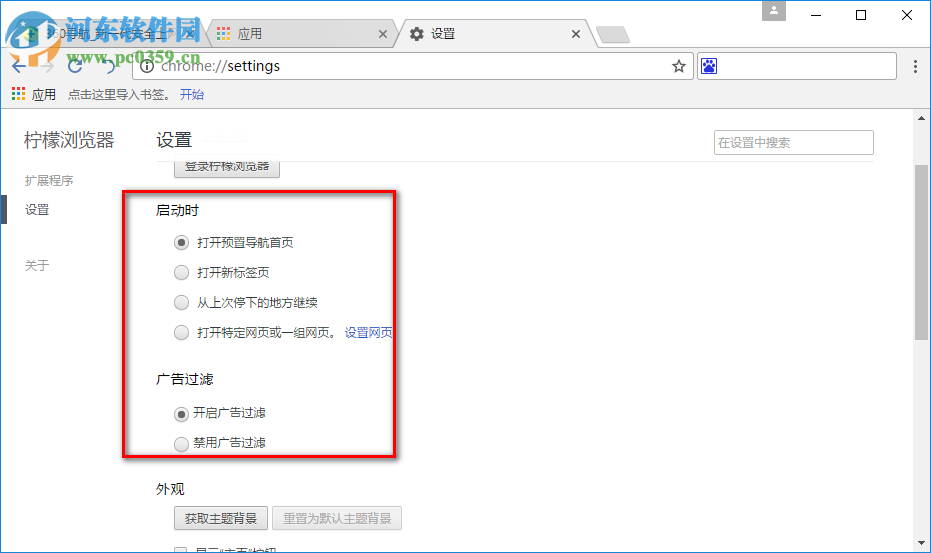Select 禁用广告过滤 radio option
This screenshot has height=553, width=931.
click(181, 444)
